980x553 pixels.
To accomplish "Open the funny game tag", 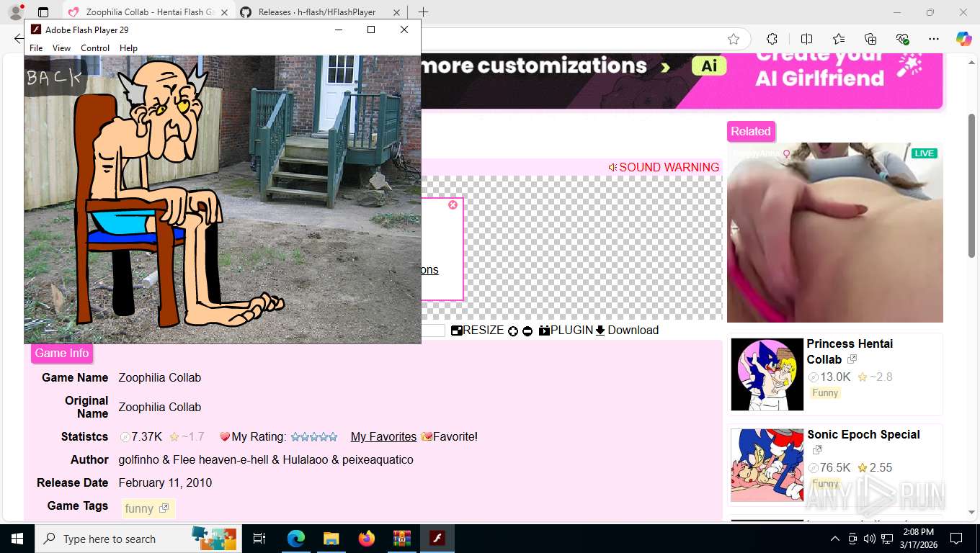I will (139, 508).
